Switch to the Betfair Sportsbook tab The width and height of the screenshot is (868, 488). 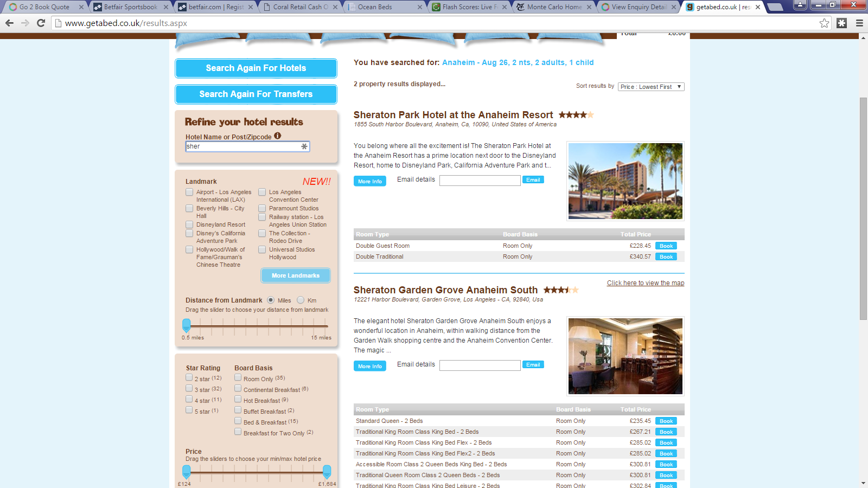click(x=131, y=7)
